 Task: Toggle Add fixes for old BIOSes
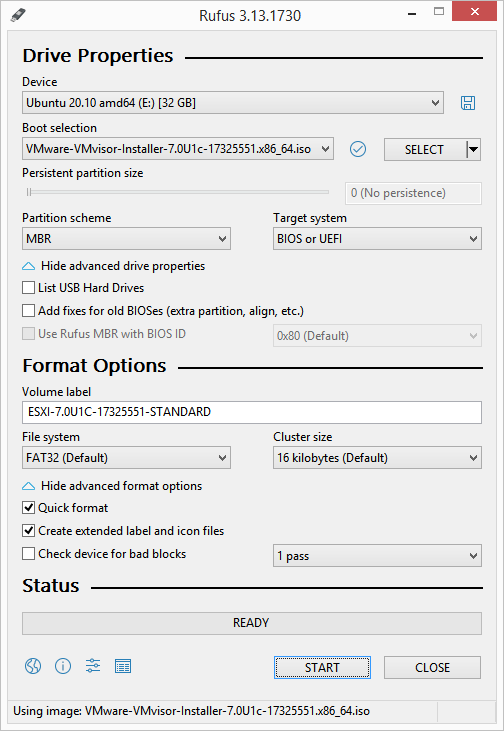coord(29,311)
